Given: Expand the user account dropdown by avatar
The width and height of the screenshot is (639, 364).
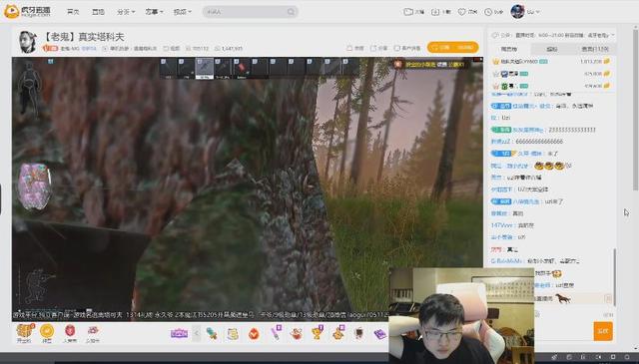Looking at the screenshot, I should pos(525,11).
